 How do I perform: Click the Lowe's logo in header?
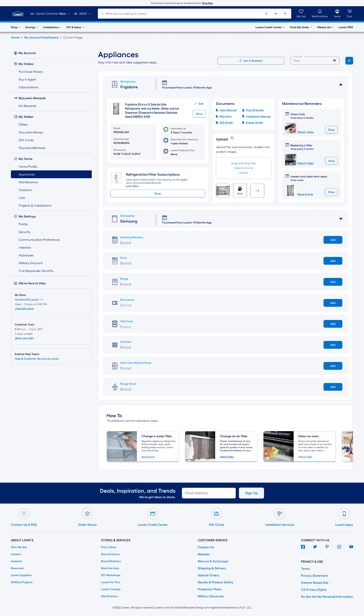click(18, 14)
